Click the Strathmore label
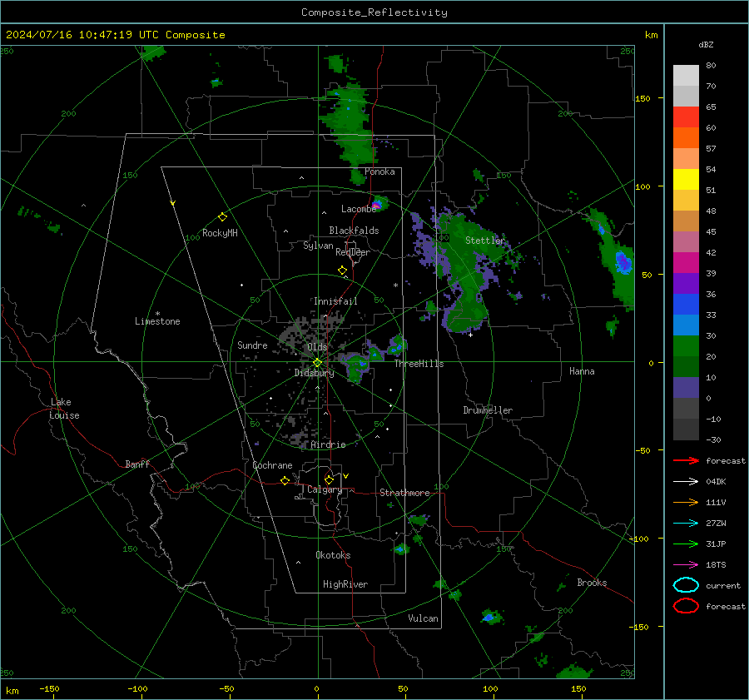Screen dimensions: 749x700 (404, 493)
